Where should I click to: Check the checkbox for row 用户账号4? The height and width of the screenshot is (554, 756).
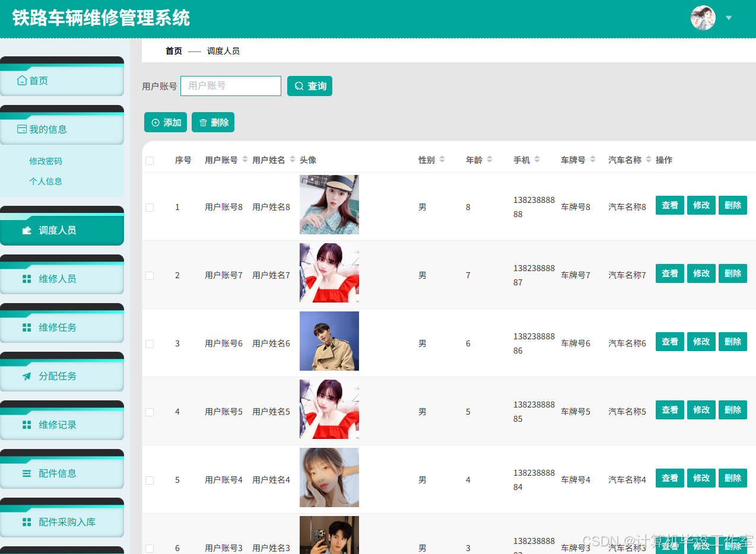click(x=150, y=480)
